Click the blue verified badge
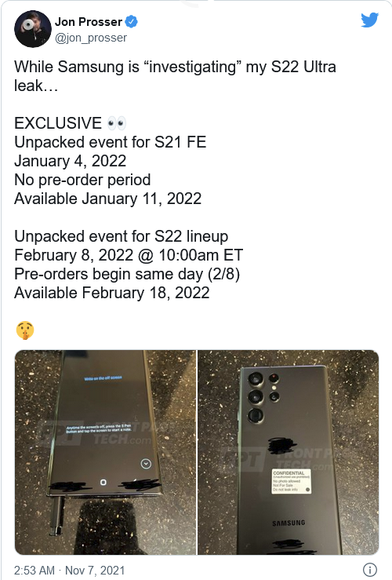Image resolution: width=392 pixels, height=580 pixels. coord(131,22)
